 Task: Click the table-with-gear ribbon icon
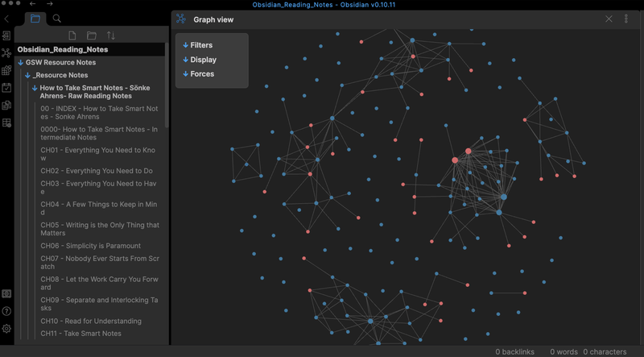click(6, 122)
